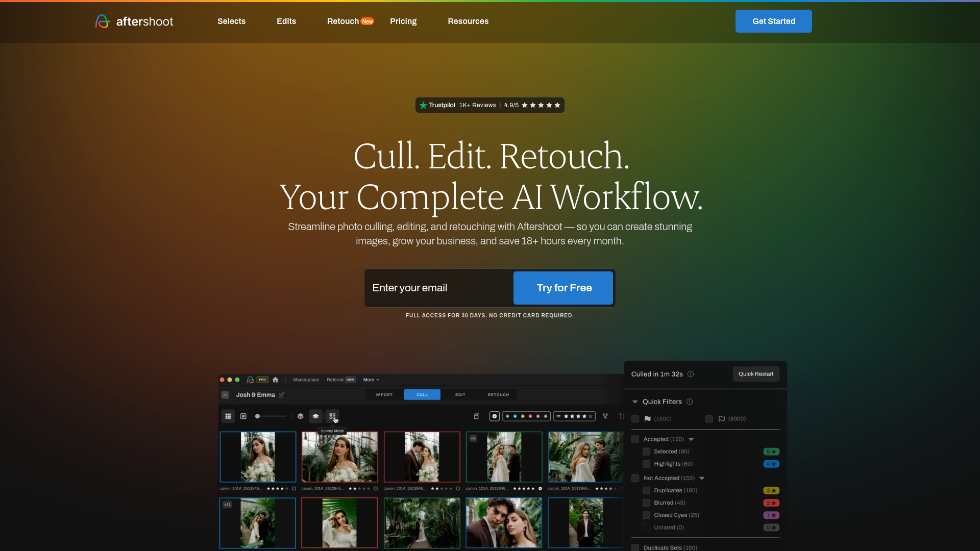
Task: Enable the flag (1500) filter checkbox
Action: click(x=635, y=418)
